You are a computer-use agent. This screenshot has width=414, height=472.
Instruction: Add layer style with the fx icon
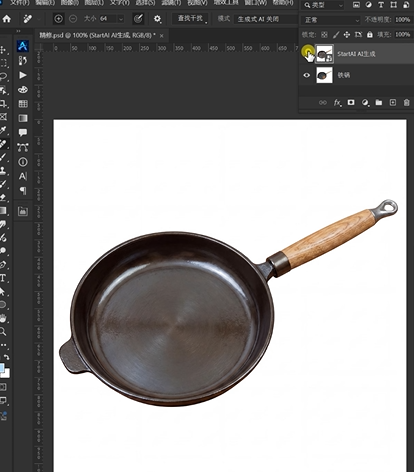(337, 103)
